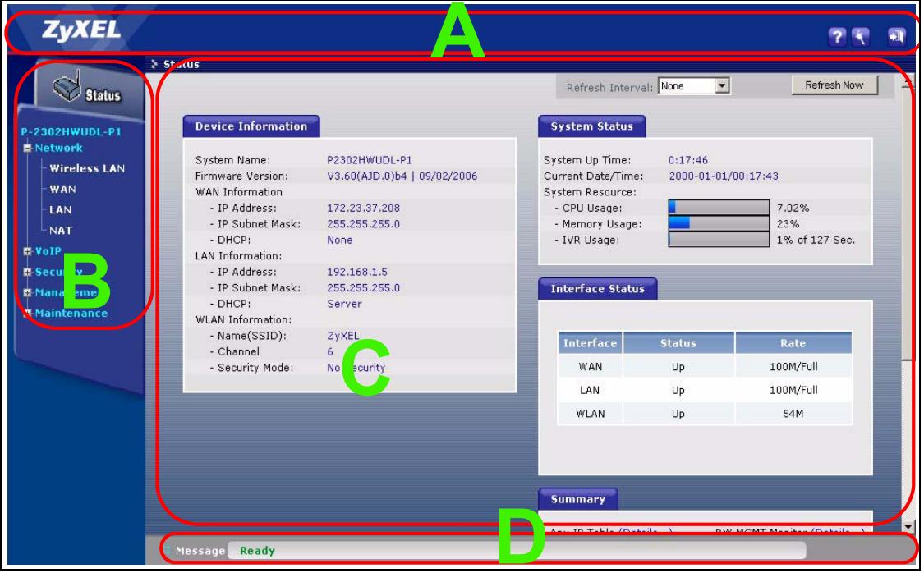Click the IVR Usage progress bar
The width and height of the screenshot is (924, 573).
(719, 240)
